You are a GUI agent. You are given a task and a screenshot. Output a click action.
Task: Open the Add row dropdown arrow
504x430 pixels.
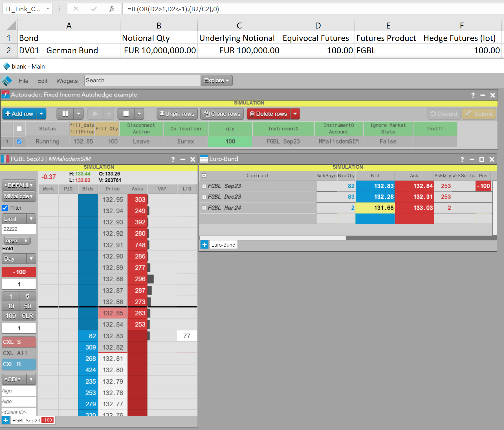[x=41, y=114]
